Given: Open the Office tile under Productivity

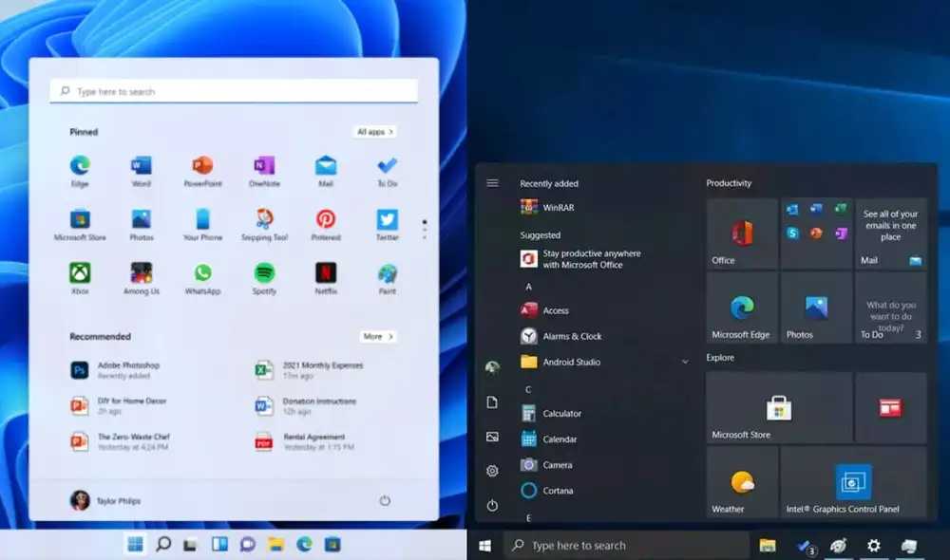Looking at the screenshot, I should pos(741,233).
